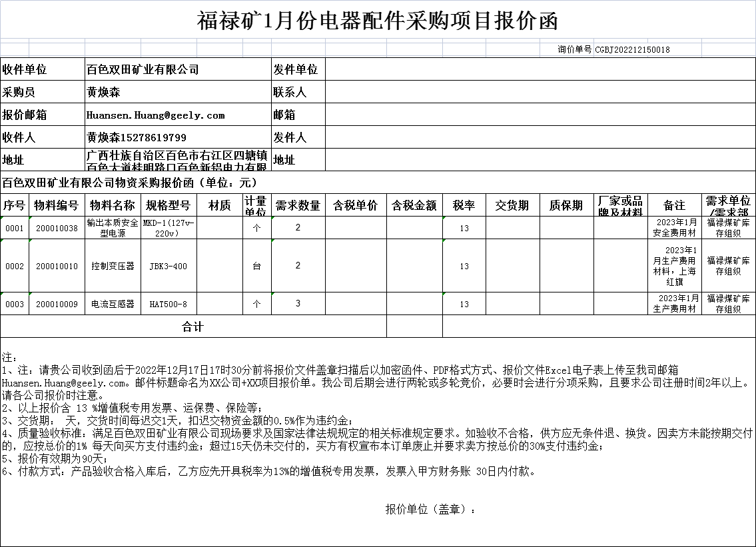Select the '质保期' column header

(567, 205)
